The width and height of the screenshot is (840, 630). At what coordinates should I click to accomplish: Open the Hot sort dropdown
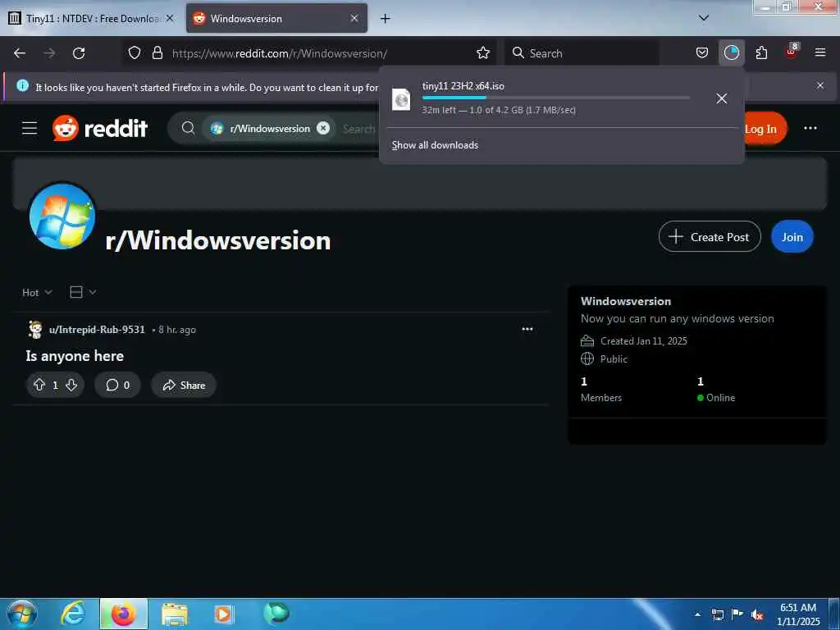tap(37, 293)
